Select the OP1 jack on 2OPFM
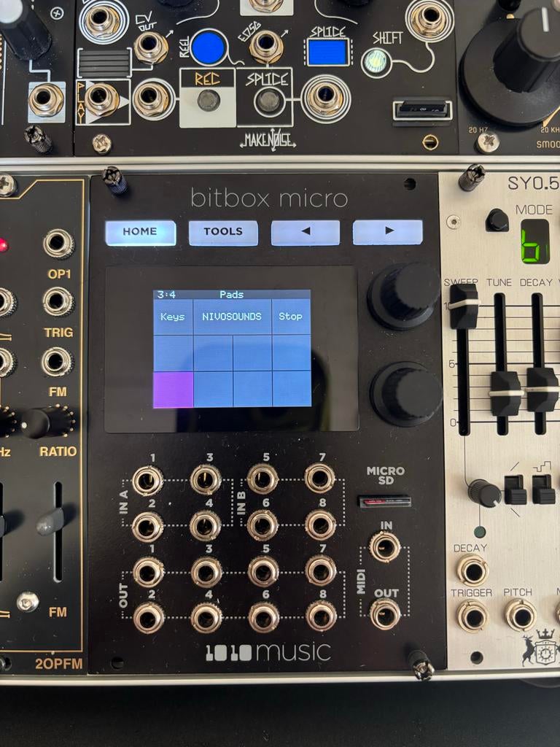 pos(58,244)
